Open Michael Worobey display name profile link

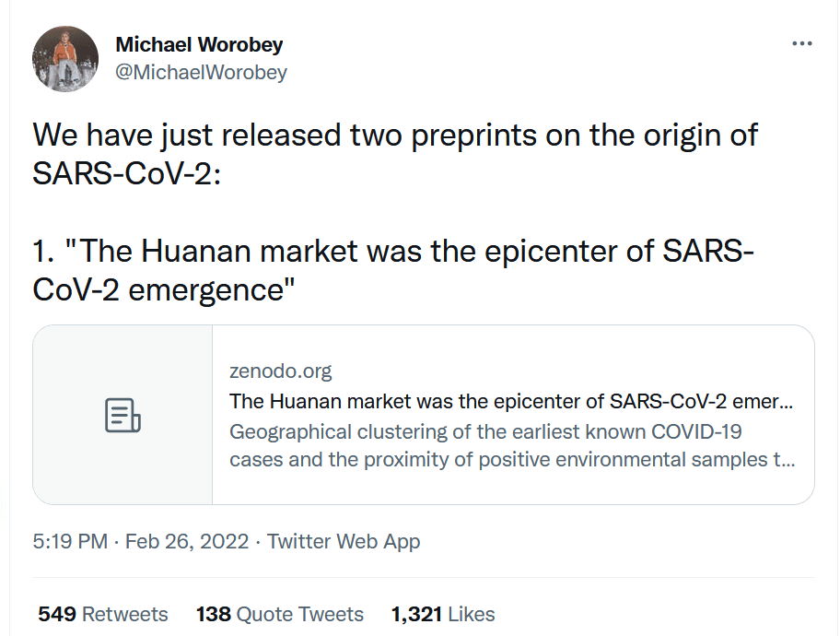tap(199, 44)
